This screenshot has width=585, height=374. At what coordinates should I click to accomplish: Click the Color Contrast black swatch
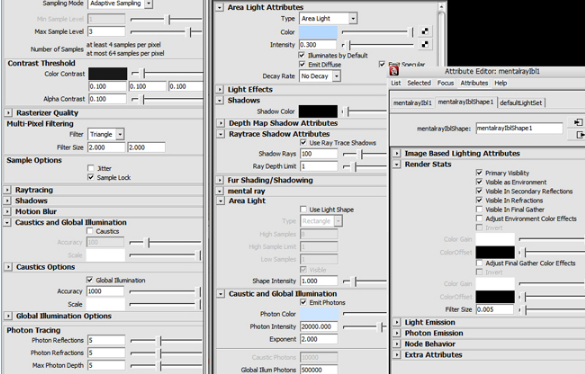(108, 74)
